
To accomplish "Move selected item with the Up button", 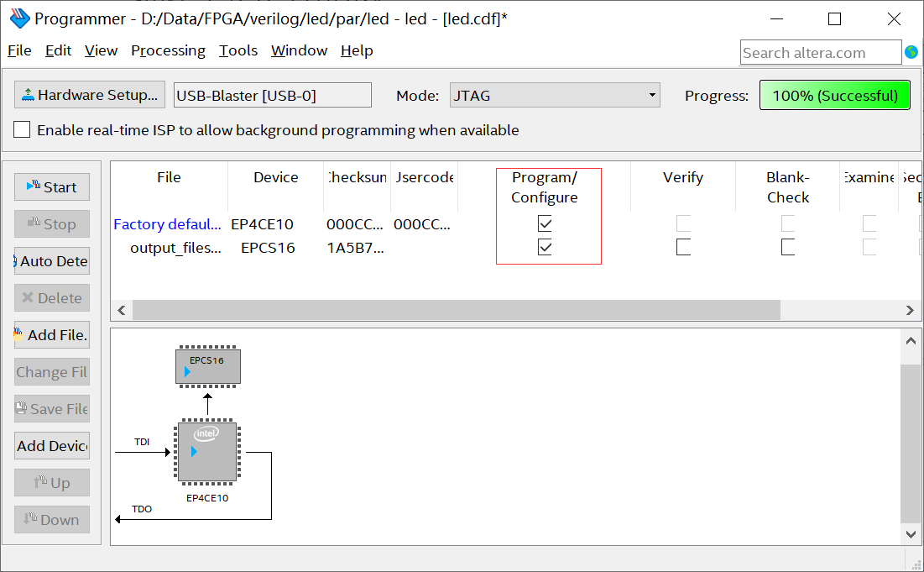I will [x=52, y=483].
